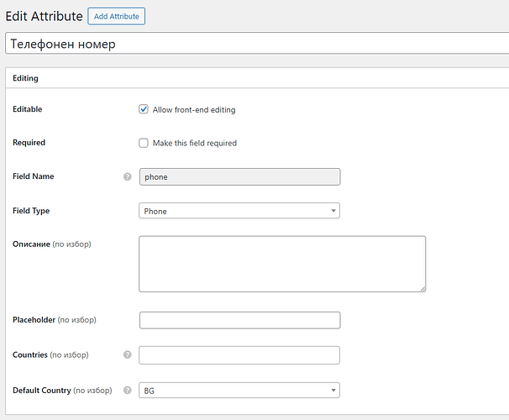Click the Field Name input containing phone
Viewport: 509px width, 420px height.
click(239, 176)
